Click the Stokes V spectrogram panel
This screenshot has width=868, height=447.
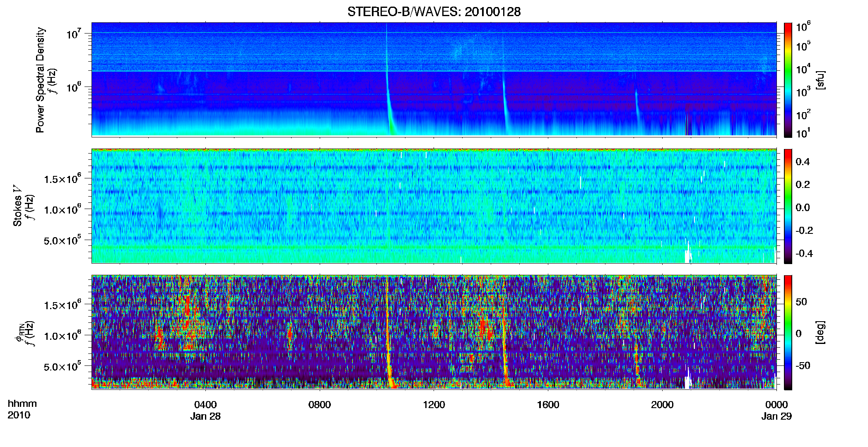click(x=434, y=206)
